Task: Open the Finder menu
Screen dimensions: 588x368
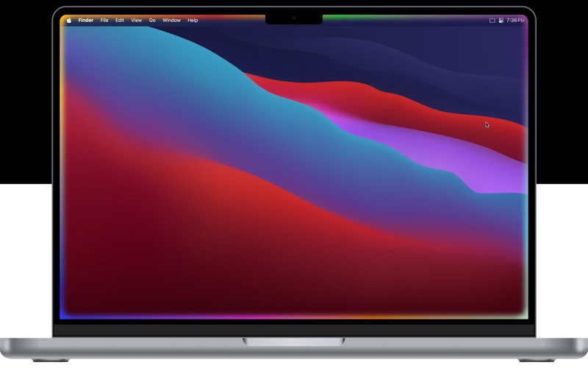Action: (x=86, y=21)
